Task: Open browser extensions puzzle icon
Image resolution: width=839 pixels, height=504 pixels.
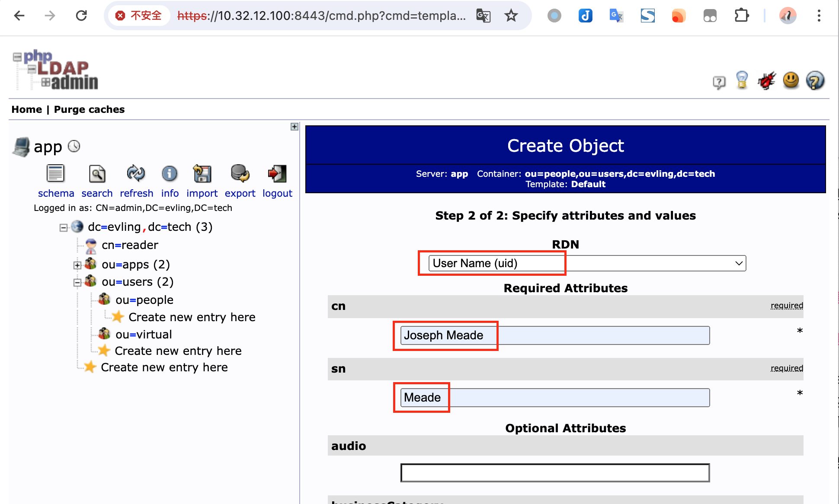Action: pos(742,16)
